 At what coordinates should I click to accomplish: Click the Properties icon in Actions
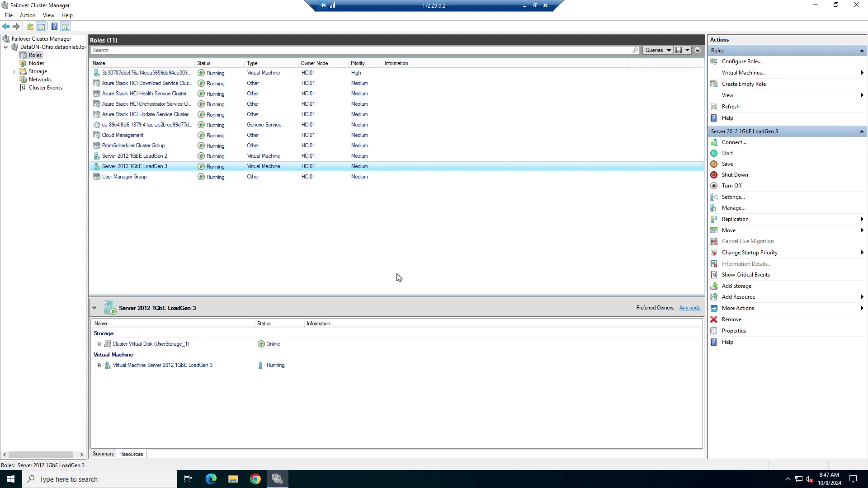[714, 331]
